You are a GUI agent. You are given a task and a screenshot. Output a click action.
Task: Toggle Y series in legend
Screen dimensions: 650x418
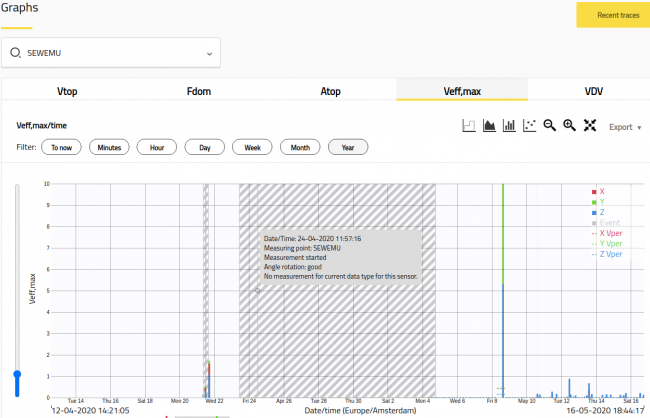[601, 202]
